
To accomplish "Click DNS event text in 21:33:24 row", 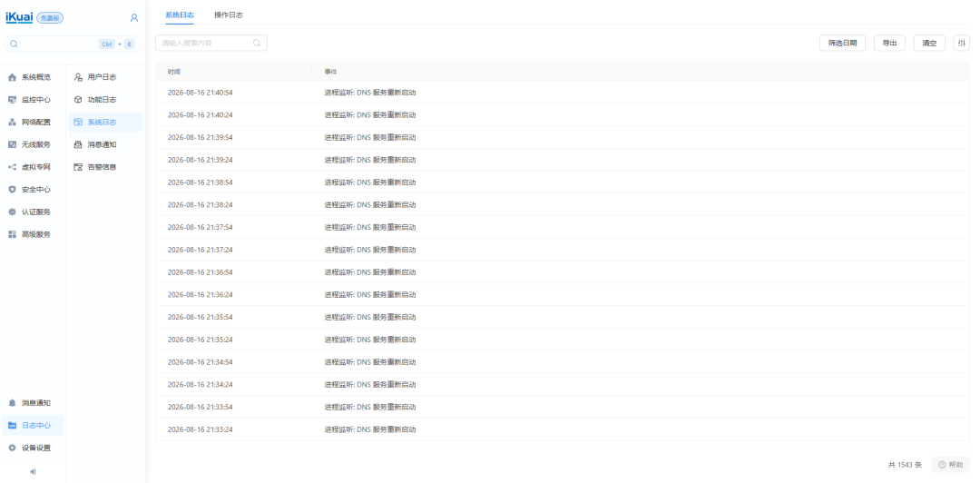I will [370, 429].
